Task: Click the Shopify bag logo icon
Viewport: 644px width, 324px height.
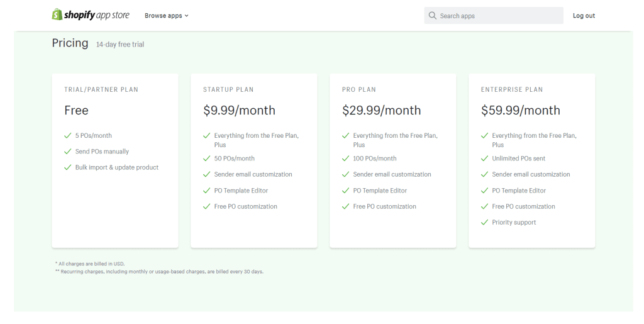Action: [x=57, y=14]
